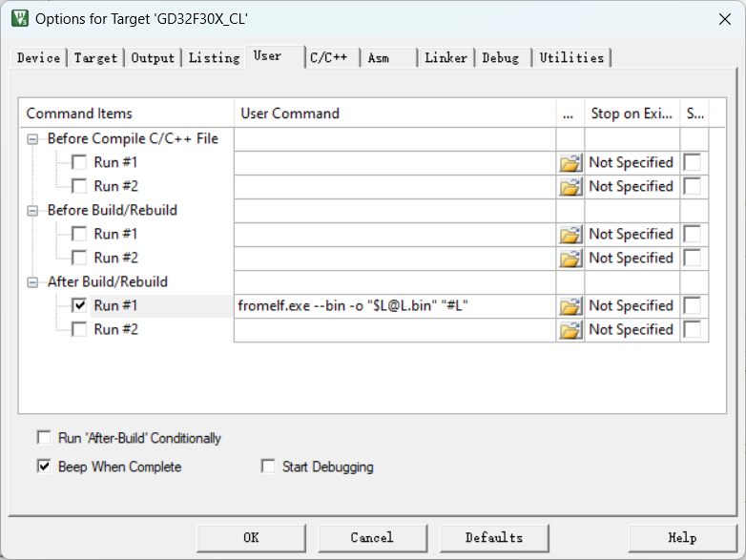Collapse Before Build/Rebuild group
This screenshot has height=560, width=746.
tap(32, 211)
